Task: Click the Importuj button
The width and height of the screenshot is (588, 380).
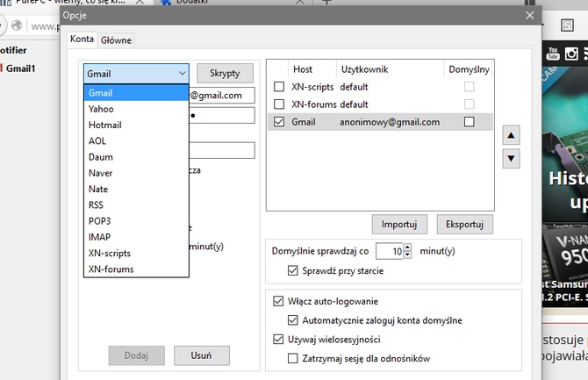Action: coord(399,225)
